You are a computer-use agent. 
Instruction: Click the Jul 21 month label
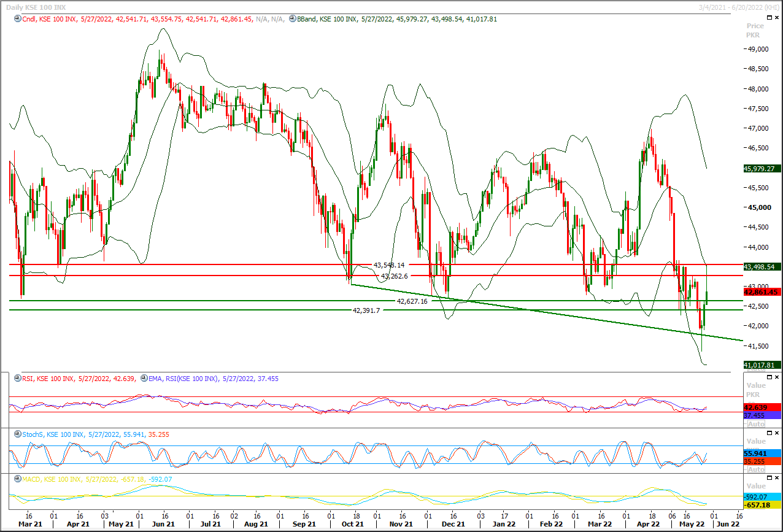pyautogui.click(x=210, y=525)
